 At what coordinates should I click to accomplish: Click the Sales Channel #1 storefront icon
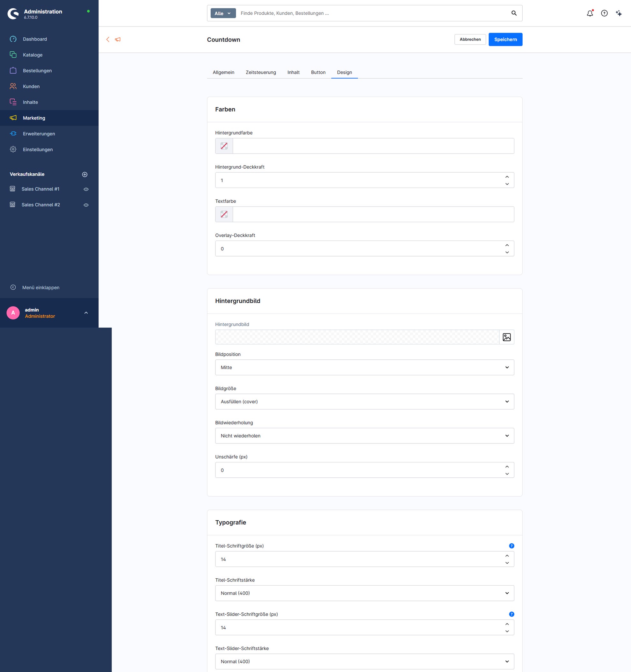[x=12, y=189]
